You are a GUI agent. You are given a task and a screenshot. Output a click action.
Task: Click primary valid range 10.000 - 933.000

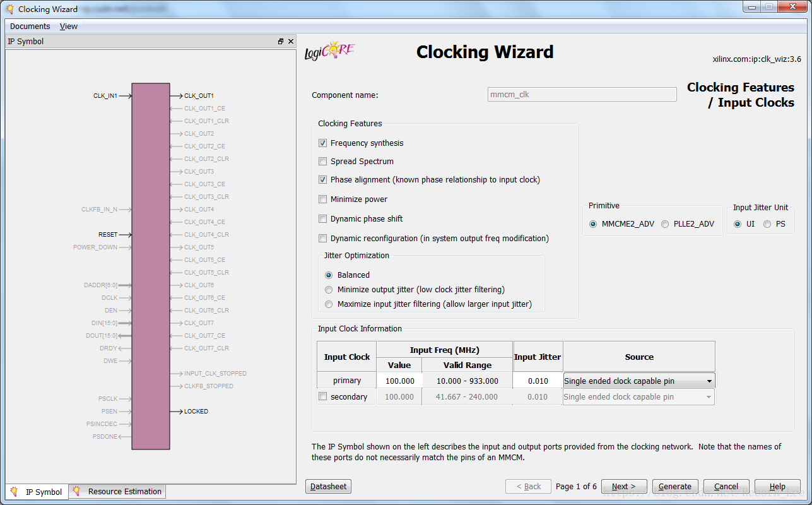467,381
